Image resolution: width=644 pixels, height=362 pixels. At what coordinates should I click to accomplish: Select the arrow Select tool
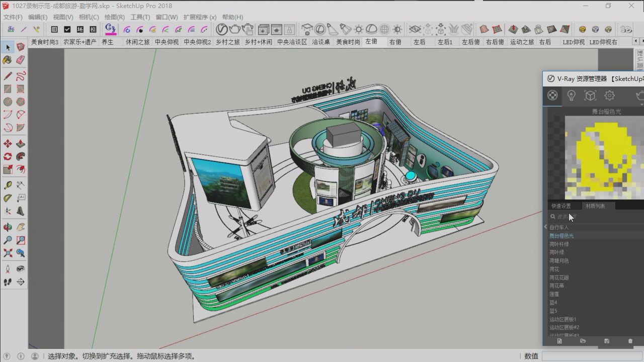[8, 47]
